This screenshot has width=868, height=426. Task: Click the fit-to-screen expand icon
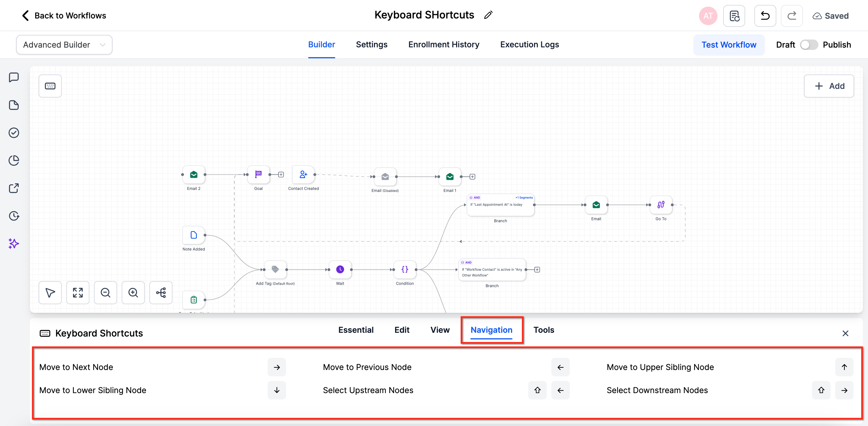[x=78, y=292]
